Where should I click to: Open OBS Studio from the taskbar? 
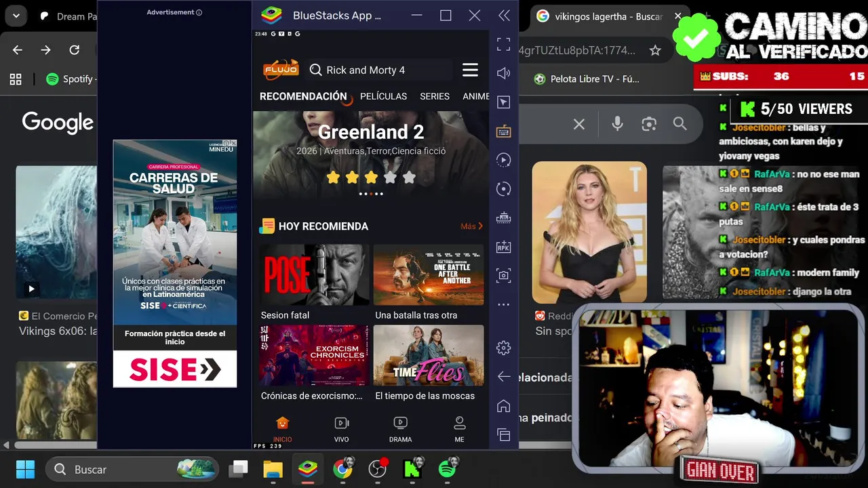tap(378, 469)
